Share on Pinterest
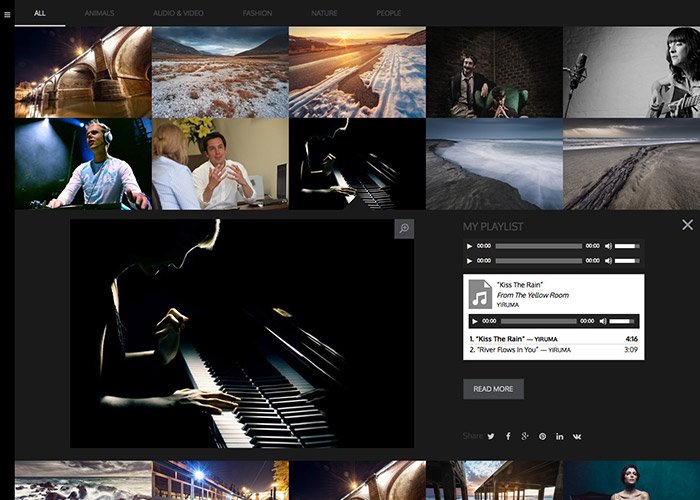This screenshot has height=500, width=700. [x=542, y=437]
